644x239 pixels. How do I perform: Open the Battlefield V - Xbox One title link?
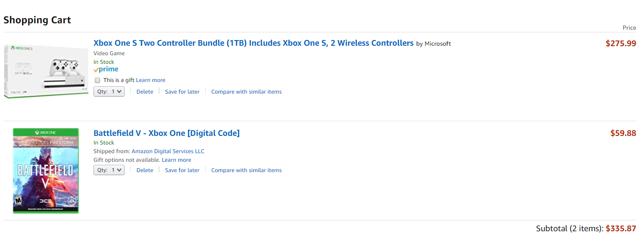[166, 133]
